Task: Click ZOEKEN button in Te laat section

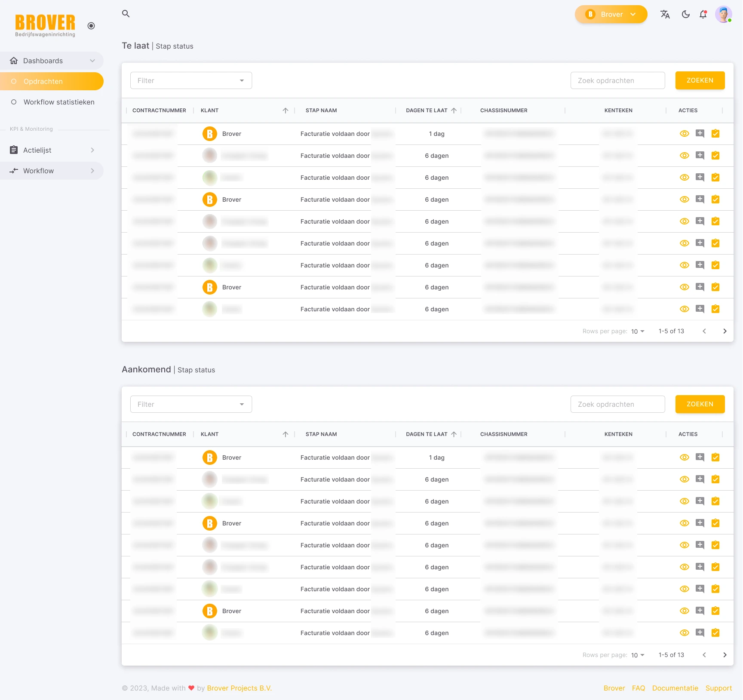Action: (x=700, y=80)
